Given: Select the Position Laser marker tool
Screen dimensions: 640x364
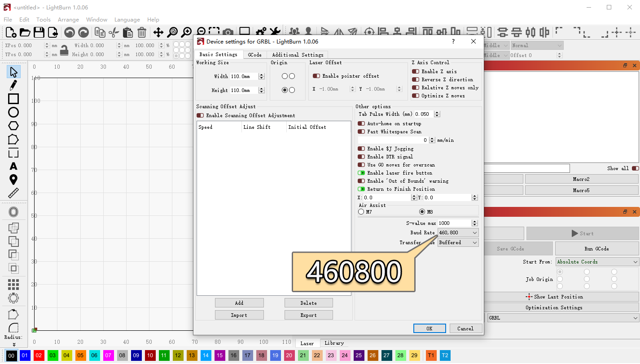Looking at the screenshot, I should pyautogui.click(x=13, y=180).
